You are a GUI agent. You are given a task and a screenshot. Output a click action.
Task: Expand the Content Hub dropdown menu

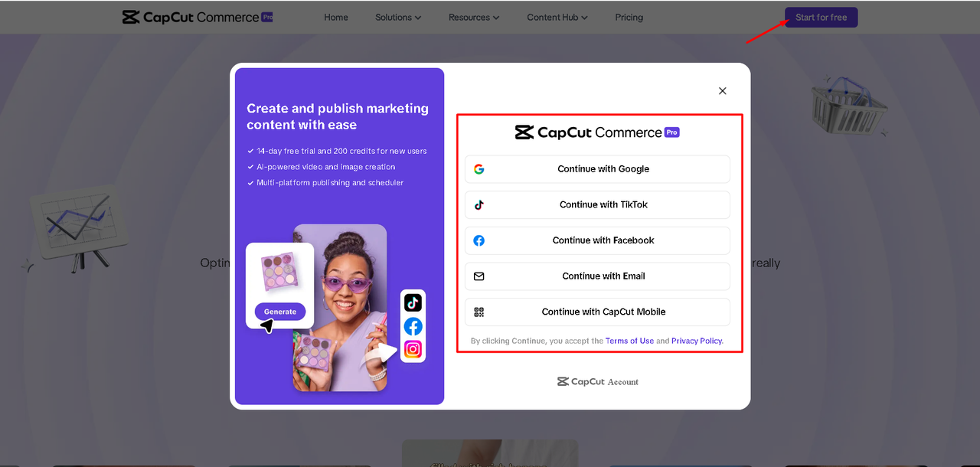[557, 17]
